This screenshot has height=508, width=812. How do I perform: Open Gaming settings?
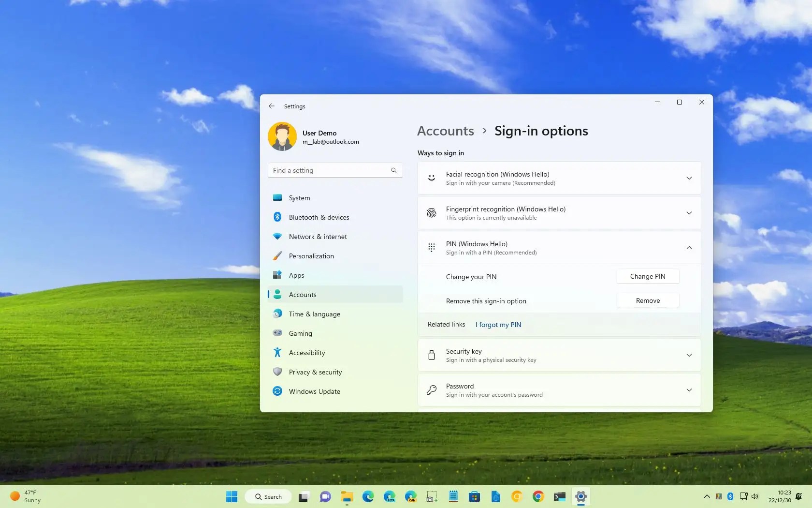point(300,333)
